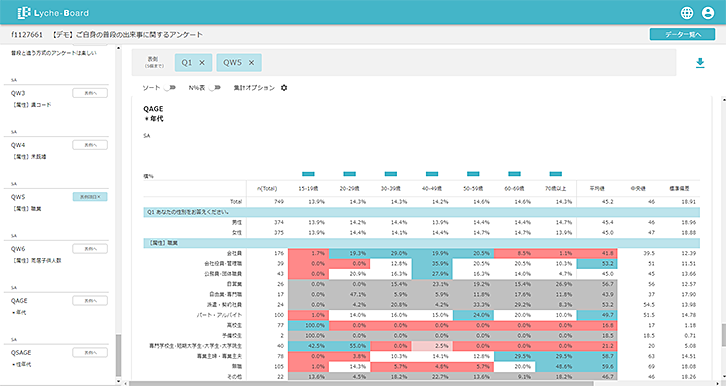Remove the QW5 chip via its X
The height and width of the screenshot is (386, 726).
(x=251, y=62)
